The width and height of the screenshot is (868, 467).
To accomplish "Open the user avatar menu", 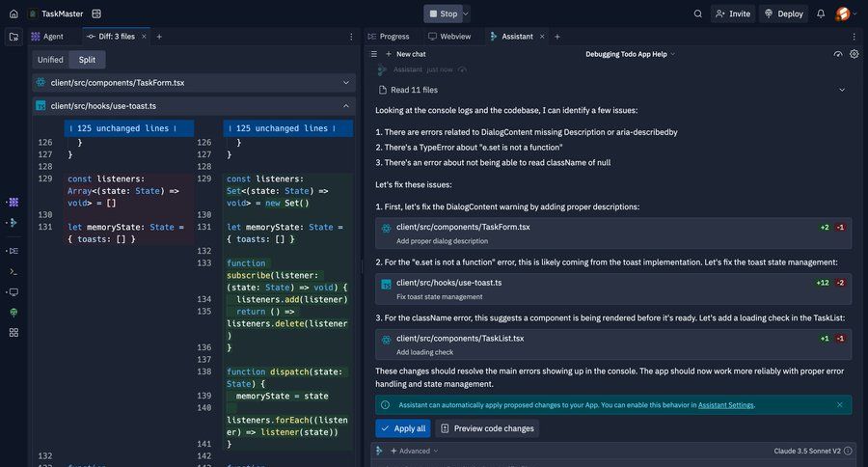I will coord(843,14).
